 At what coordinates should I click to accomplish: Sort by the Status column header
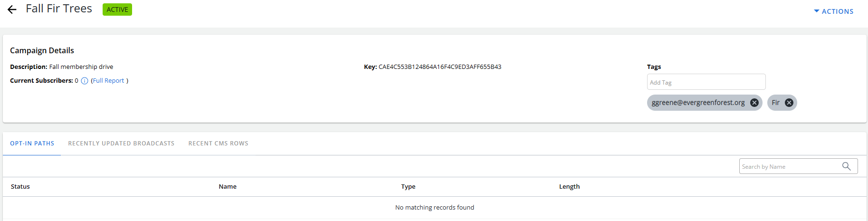[20, 187]
